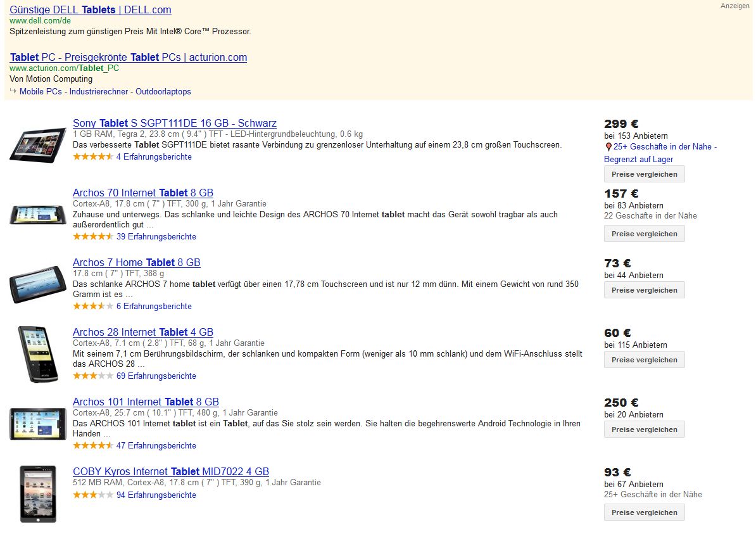This screenshot has width=756, height=534.
Task: Open Sony Tablet S SGPT111DE 16 GB title
Action: pyautogui.click(x=175, y=123)
